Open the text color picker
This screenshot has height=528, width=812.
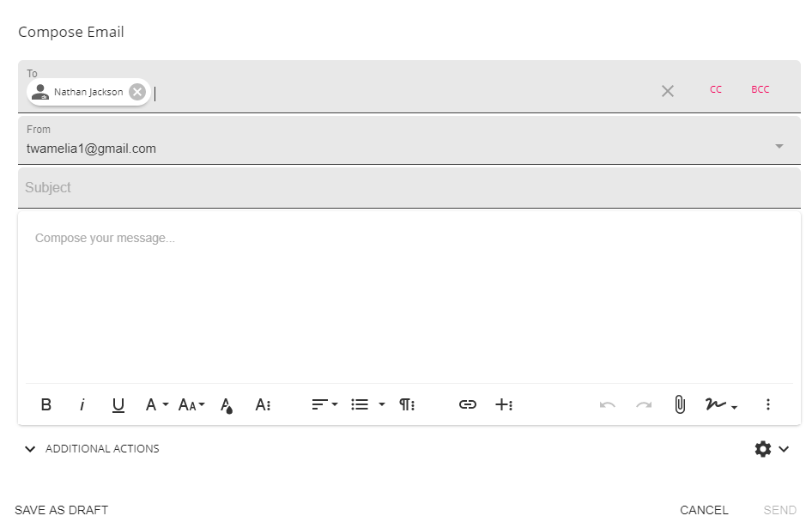(x=227, y=404)
